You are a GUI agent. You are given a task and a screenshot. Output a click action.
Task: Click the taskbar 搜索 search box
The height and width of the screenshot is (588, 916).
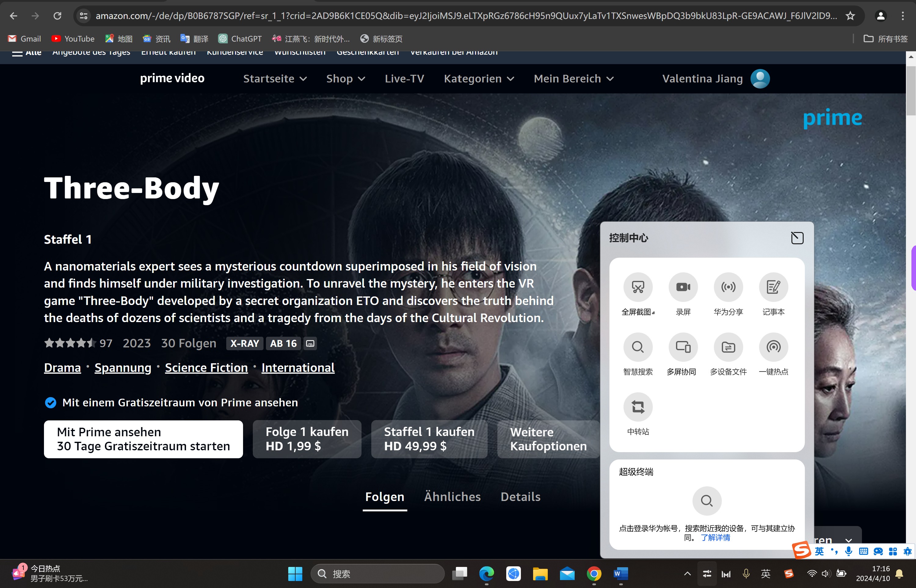pyautogui.click(x=377, y=573)
